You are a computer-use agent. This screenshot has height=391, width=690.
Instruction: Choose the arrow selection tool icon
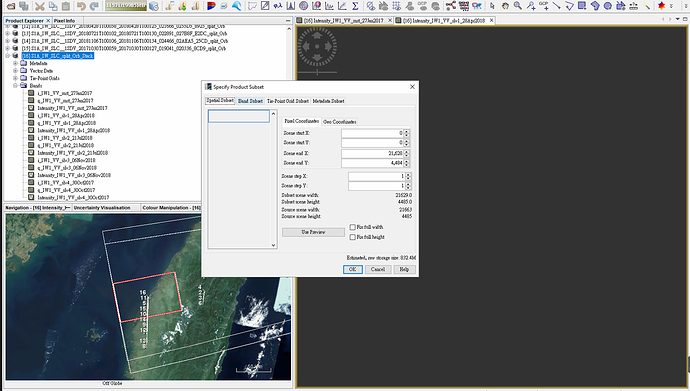pyautogui.click(x=492, y=6)
